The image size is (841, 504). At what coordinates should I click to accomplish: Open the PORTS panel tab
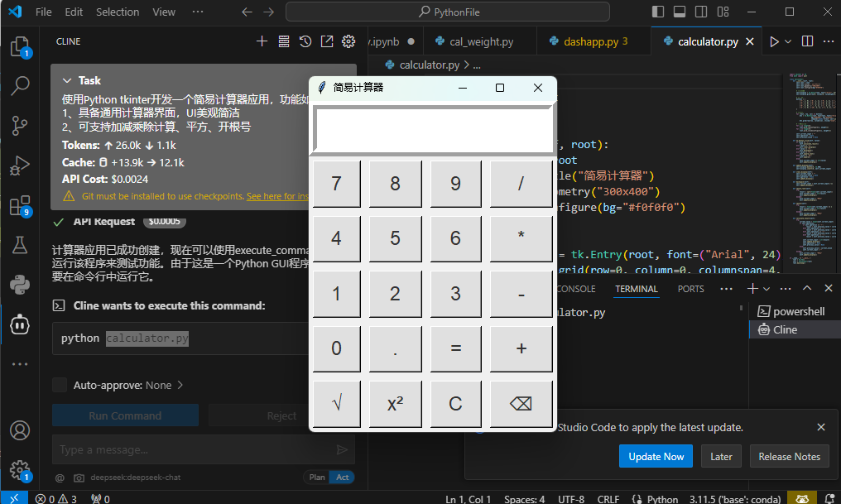click(x=690, y=289)
